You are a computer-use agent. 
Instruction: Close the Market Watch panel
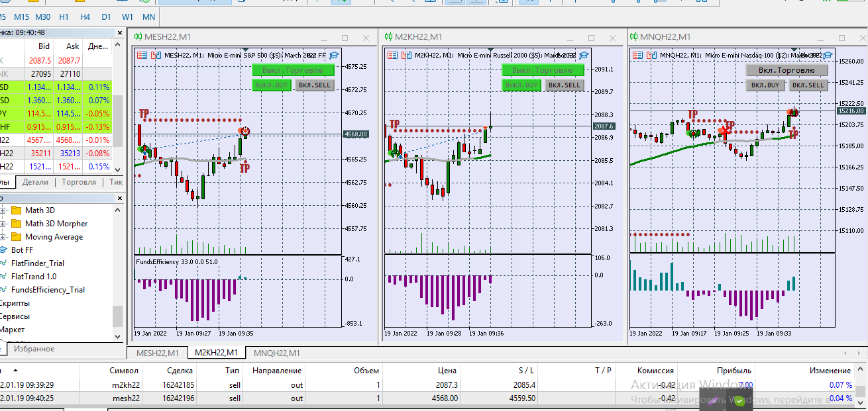pyautogui.click(x=119, y=32)
